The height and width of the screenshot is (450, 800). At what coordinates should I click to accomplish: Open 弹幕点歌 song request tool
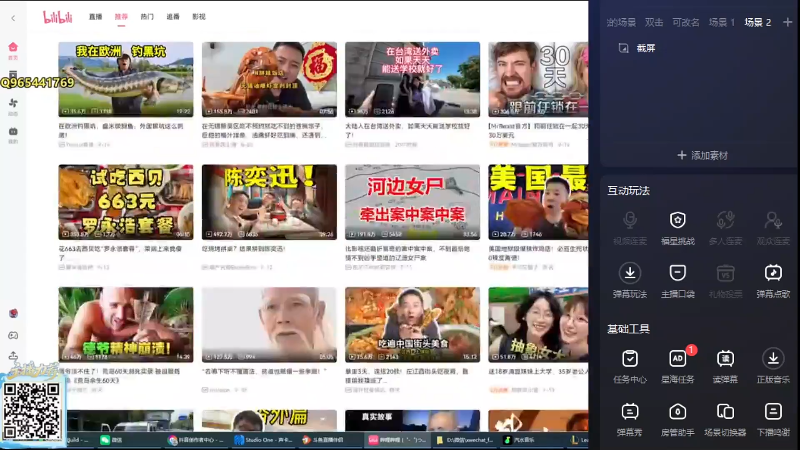click(773, 281)
